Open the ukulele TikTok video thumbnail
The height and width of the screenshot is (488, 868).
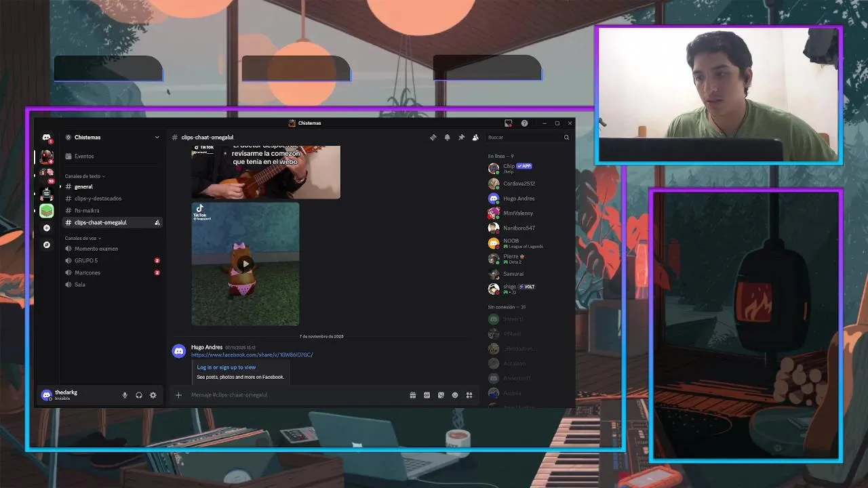point(266,171)
